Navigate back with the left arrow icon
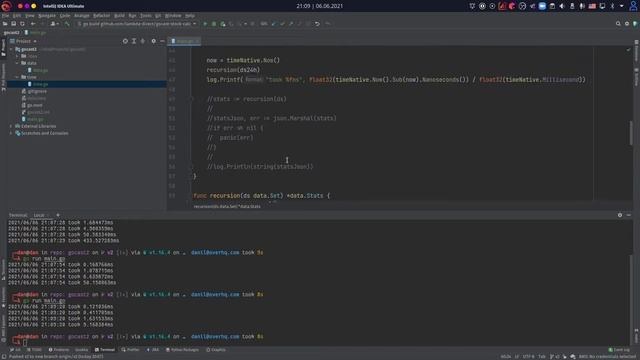The width and height of the screenshot is (640, 360). coord(33,24)
